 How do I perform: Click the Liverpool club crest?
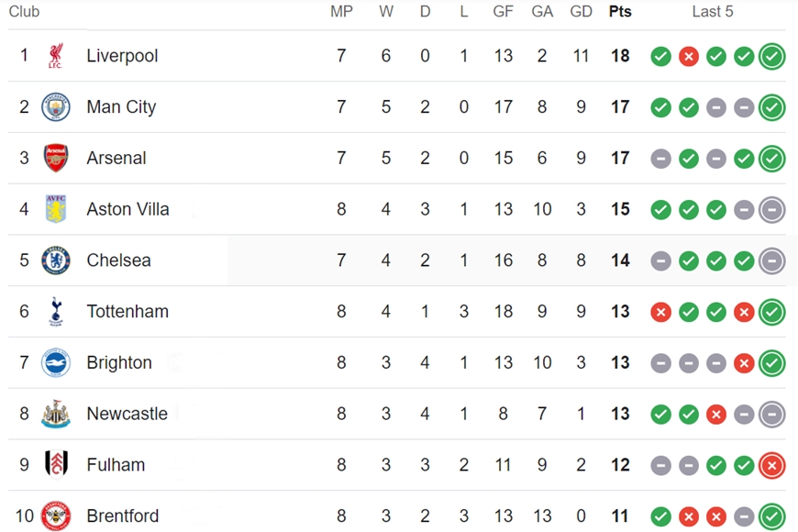[x=55, y=55]
